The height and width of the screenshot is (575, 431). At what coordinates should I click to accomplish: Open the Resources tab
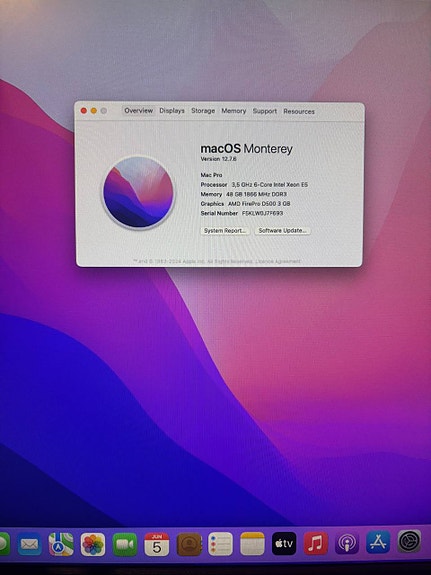point(299,111)
